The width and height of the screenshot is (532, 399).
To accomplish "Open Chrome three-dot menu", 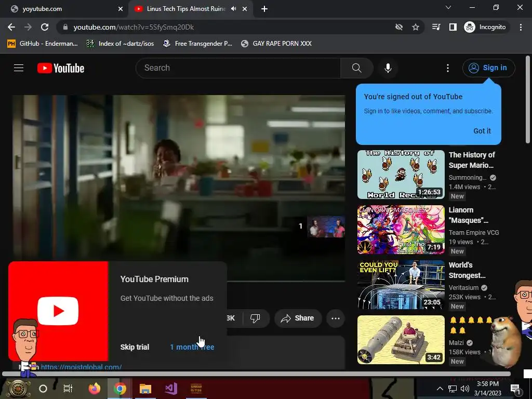I will click(x=521, y=27).
